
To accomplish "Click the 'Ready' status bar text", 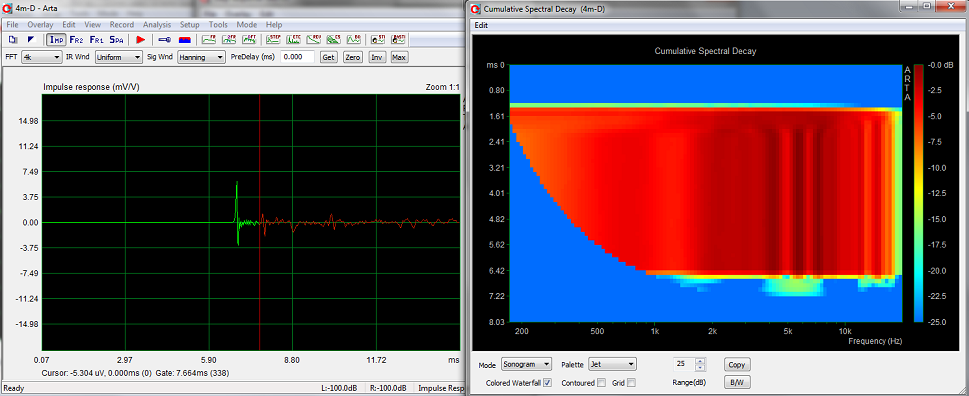I will pos(14,388).
